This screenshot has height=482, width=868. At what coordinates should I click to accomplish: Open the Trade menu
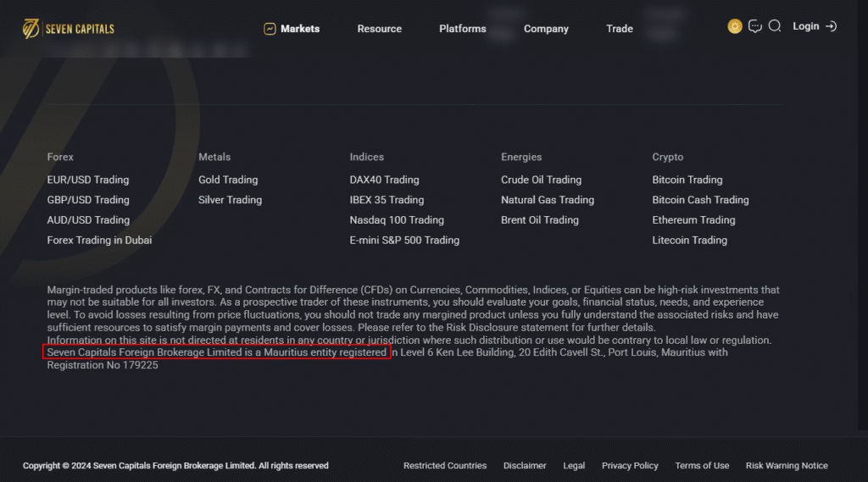(x=620, y=29)
